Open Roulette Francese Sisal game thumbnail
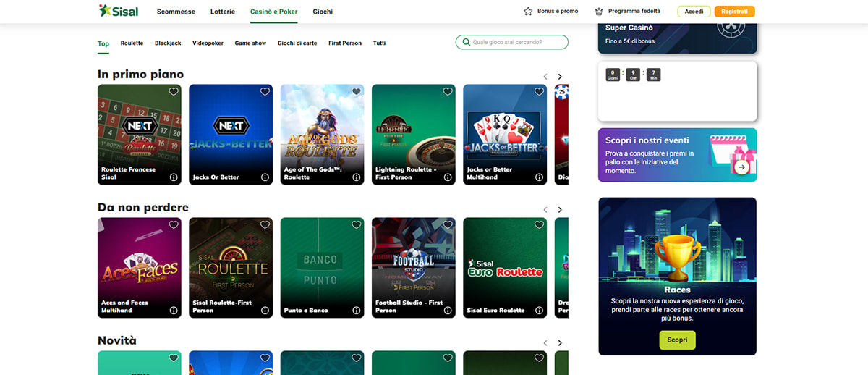Screen dimensions: 868x375 coord(140,135)
